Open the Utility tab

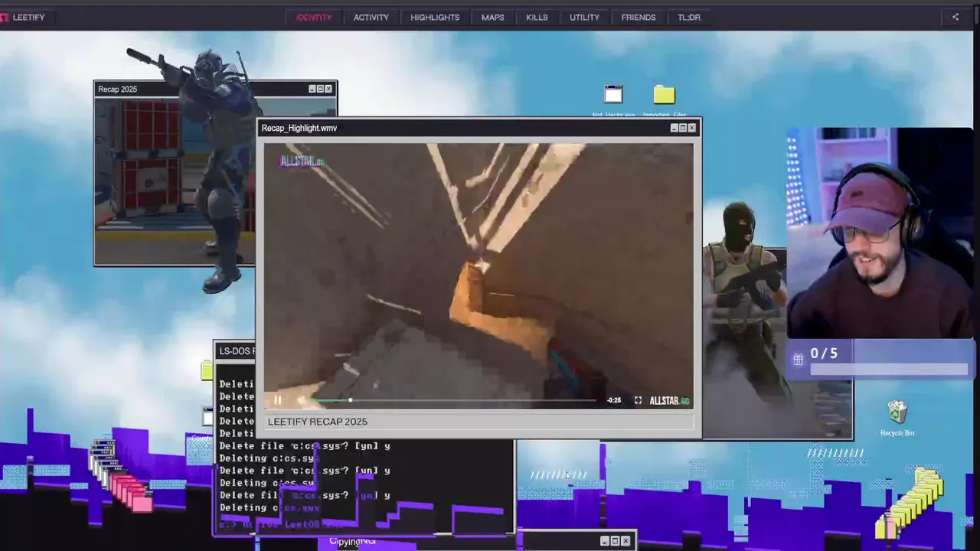[x=584, y=17]
